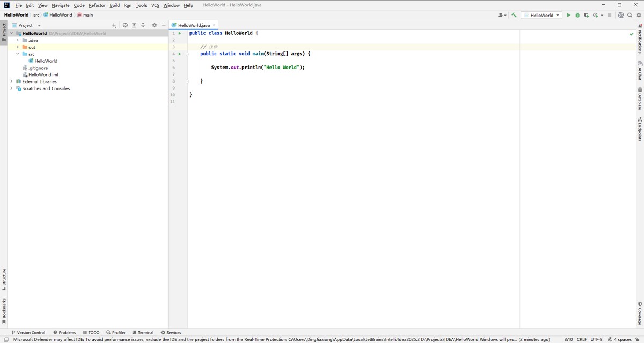Click Select Opened File crosshair icon
The image size is (644, 343).
[x=125, y=25]
